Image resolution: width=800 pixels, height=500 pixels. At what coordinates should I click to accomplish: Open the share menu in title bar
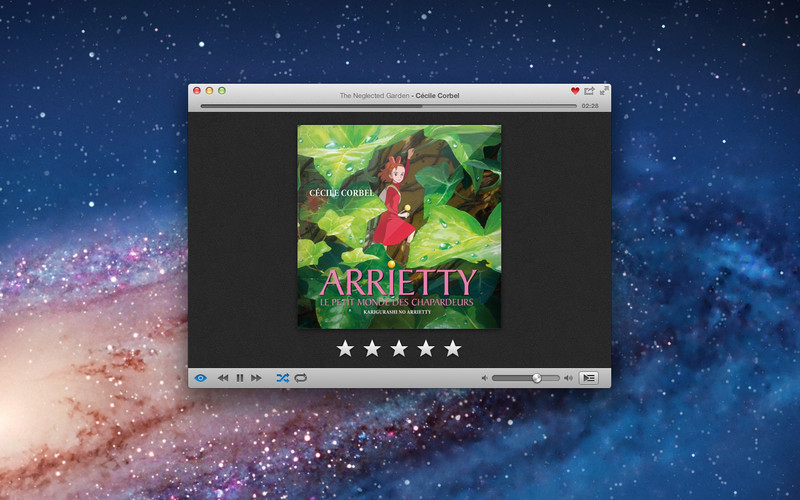click(x=589, y=91)
